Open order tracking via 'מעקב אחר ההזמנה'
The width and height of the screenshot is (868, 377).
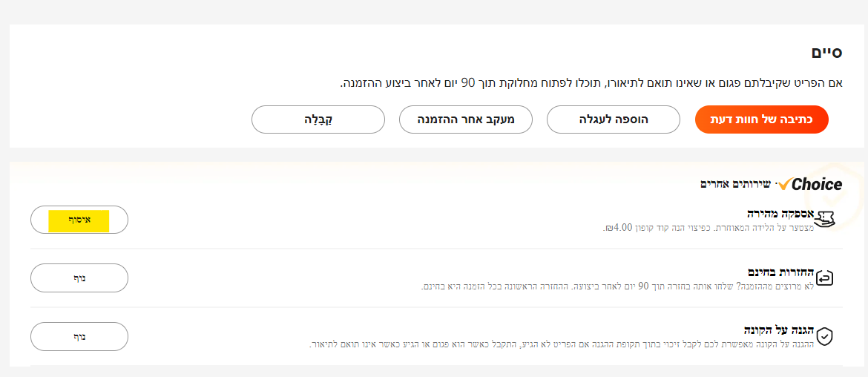466,119
